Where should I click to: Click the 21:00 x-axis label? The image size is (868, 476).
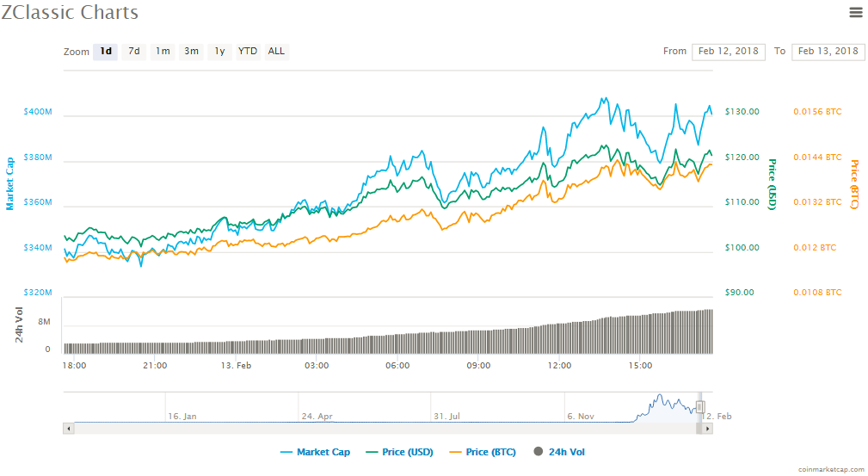155,366
